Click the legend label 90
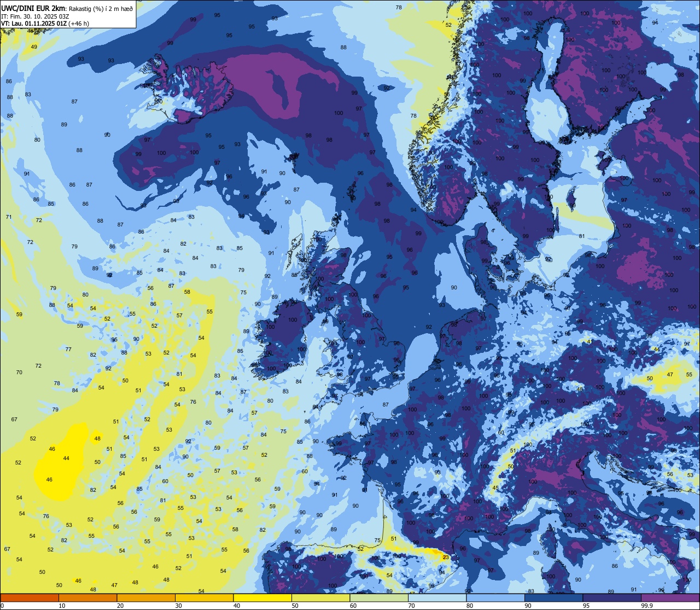 point(528,606)
